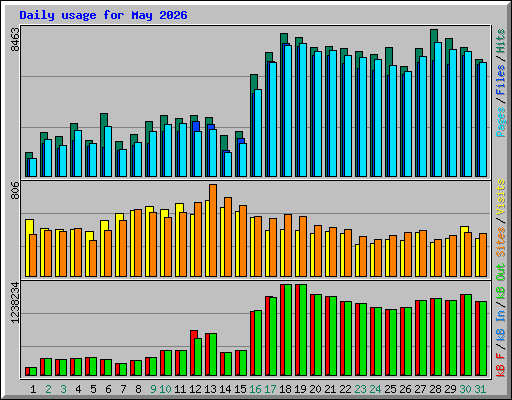Select day 25 label on the x-axis

pos(390,389)
